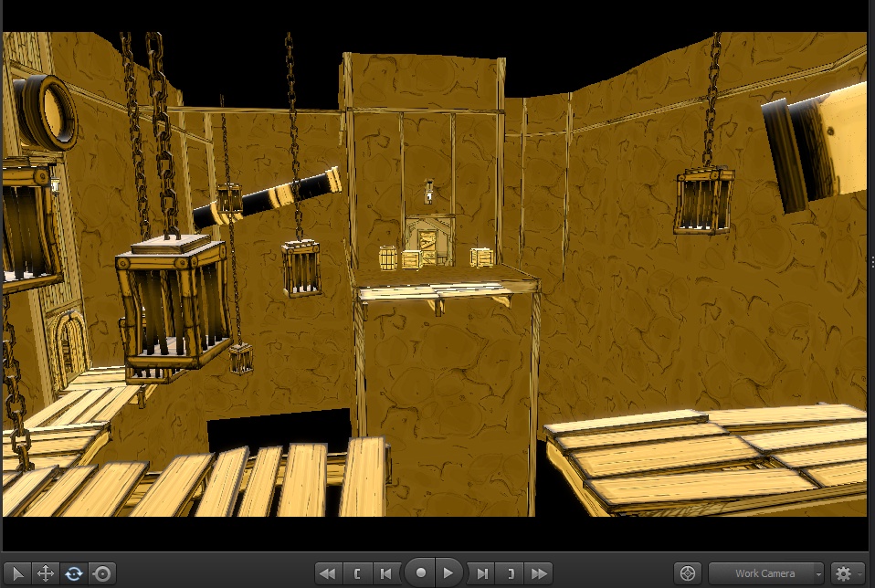Open the Work Camera dropdown arrow
The height and width of the screenshot is (588, 875).
tap(818, 573)
